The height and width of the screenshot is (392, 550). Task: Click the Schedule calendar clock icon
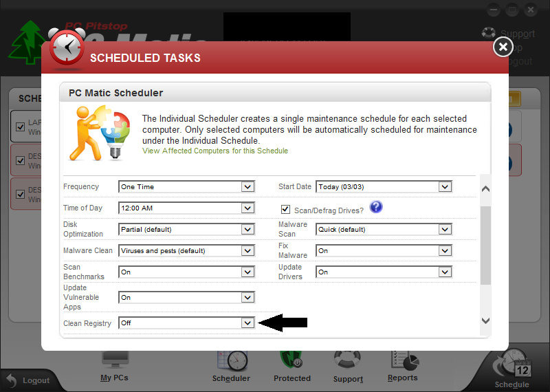tap(512, 366)
